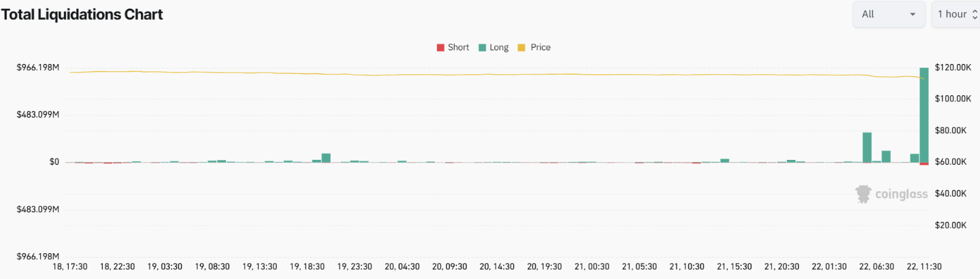980x279 pixels.
Task: Toggle the Short series legend label
Action: coord(458,48)
